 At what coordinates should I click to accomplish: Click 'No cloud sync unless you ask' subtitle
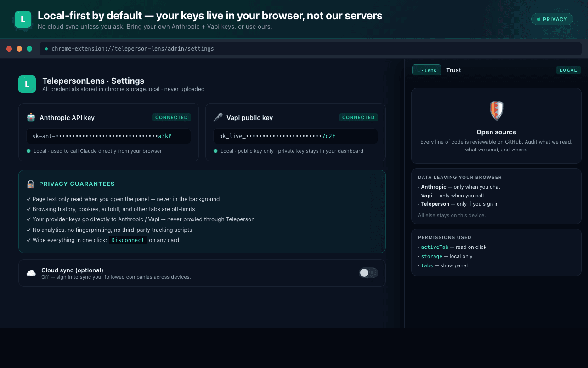click(155, 27)
